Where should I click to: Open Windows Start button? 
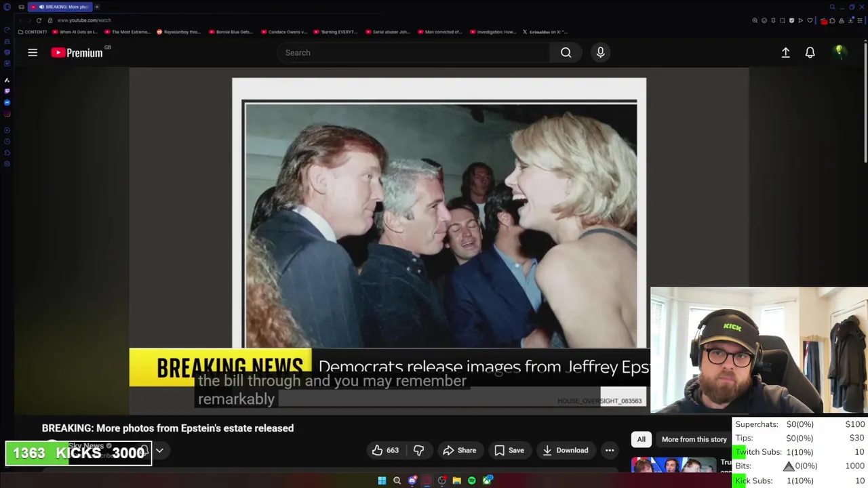tap(382, 481)
